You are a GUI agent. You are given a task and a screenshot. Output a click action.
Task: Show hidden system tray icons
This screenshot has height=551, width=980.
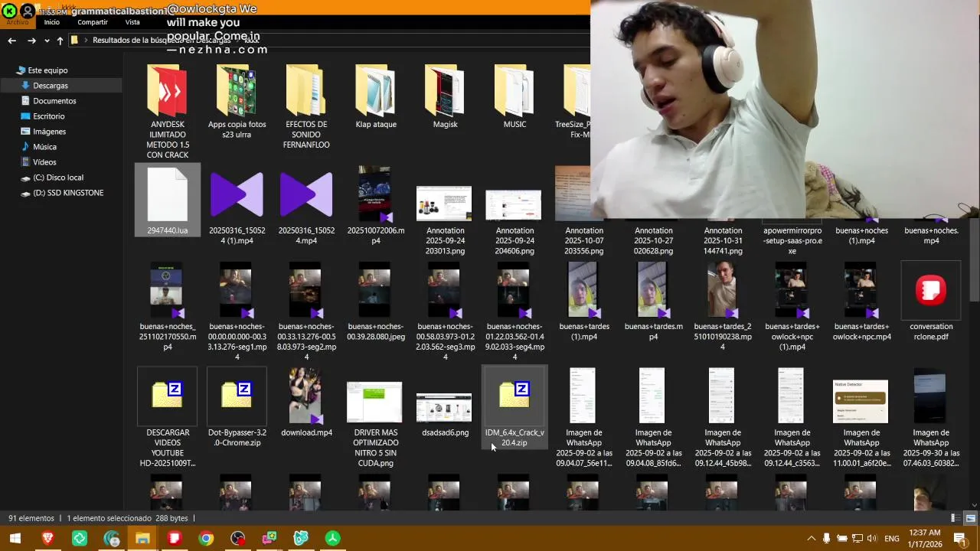pos(812,539)
